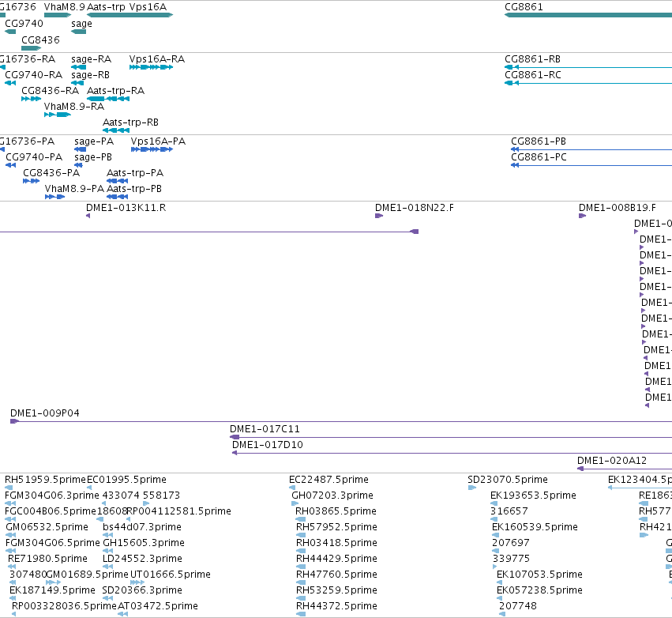Select the VhaM8.9 gene feature
This screenshot has width=672, height=618.
58,15
